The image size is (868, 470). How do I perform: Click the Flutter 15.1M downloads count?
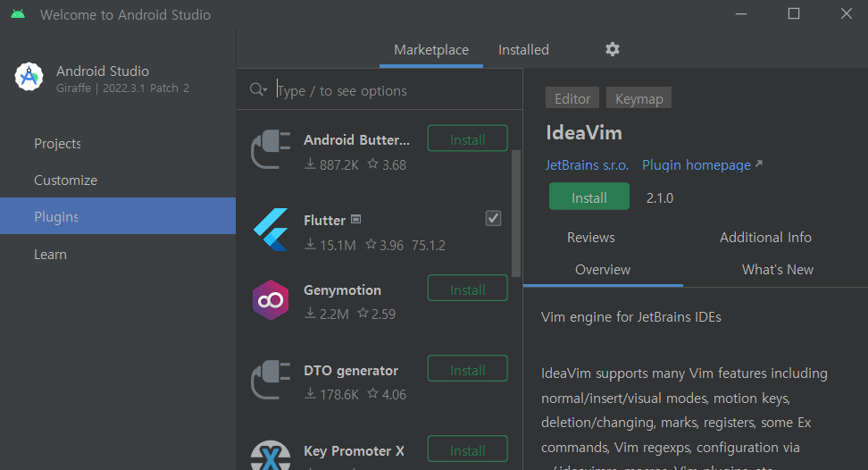330,245
